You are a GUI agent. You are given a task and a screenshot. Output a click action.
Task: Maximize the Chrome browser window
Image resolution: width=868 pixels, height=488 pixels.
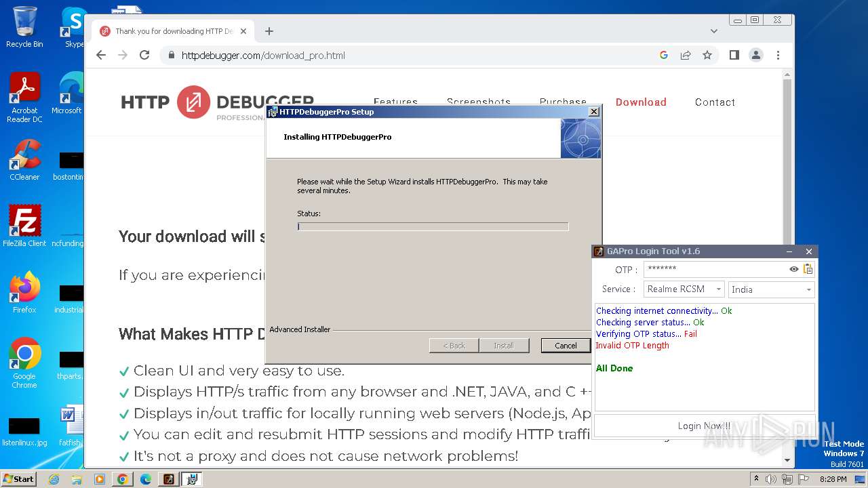tap(755, 20)
